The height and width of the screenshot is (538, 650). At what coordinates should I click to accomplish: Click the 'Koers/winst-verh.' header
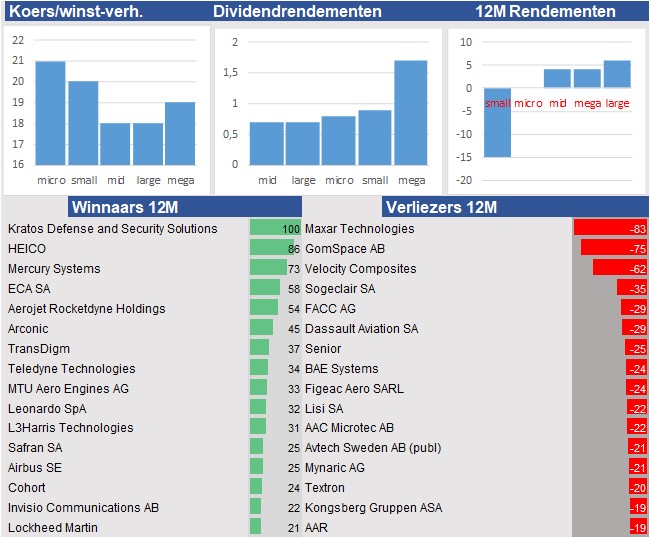tap(76, 11)
